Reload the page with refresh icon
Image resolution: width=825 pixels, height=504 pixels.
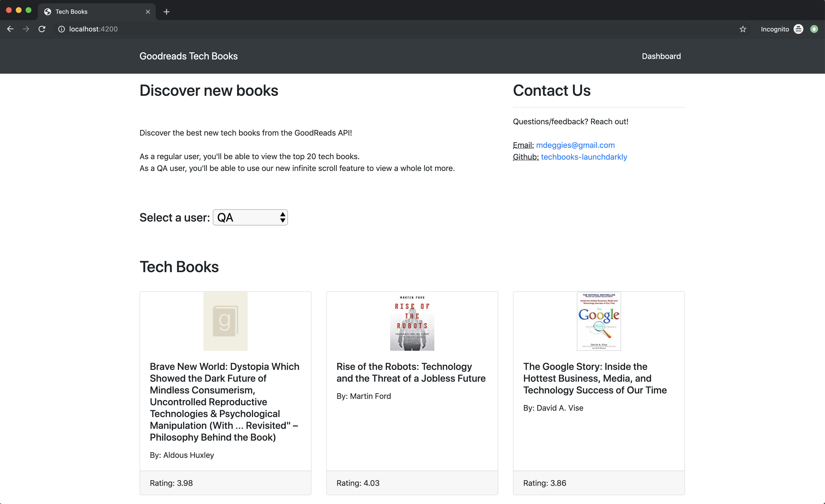pyautogui.click(x=42, y=29)
